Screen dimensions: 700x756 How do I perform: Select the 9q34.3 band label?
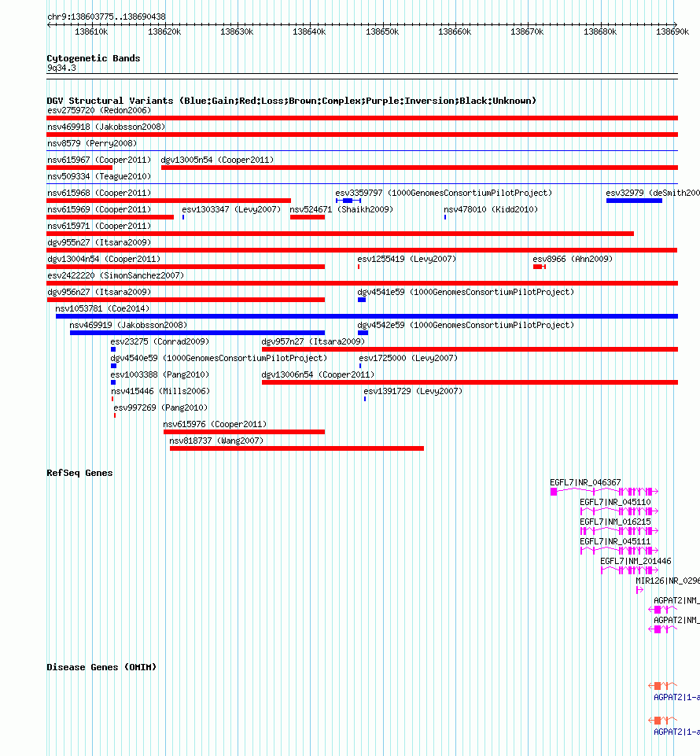pos(61,68)
